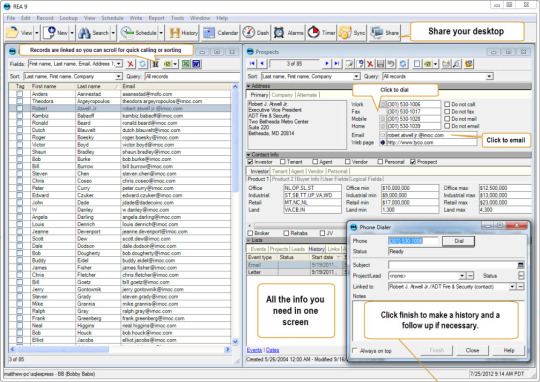Uncheck the Prospect checkbox
This screenshot has height=382, width=540.
(x=413, y=162)
